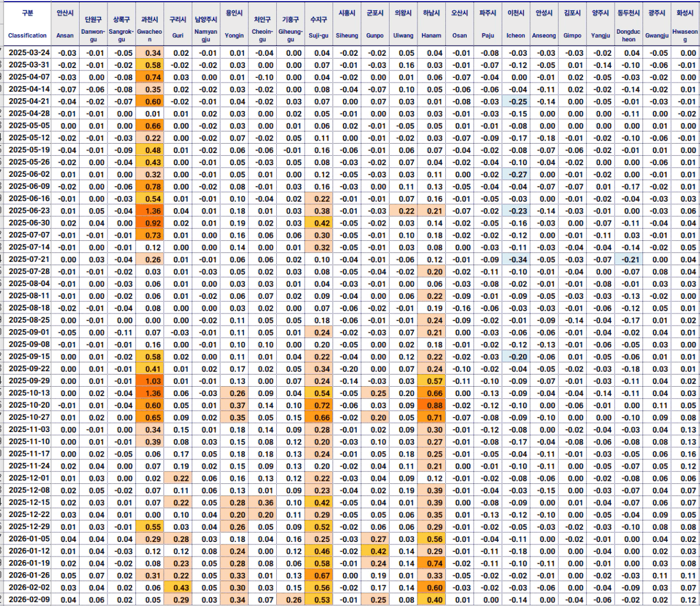The image size is (700, 606).
Task: Select Gunpo value 0.42 in row 2026-01-12
Action: tap(375, 551)
